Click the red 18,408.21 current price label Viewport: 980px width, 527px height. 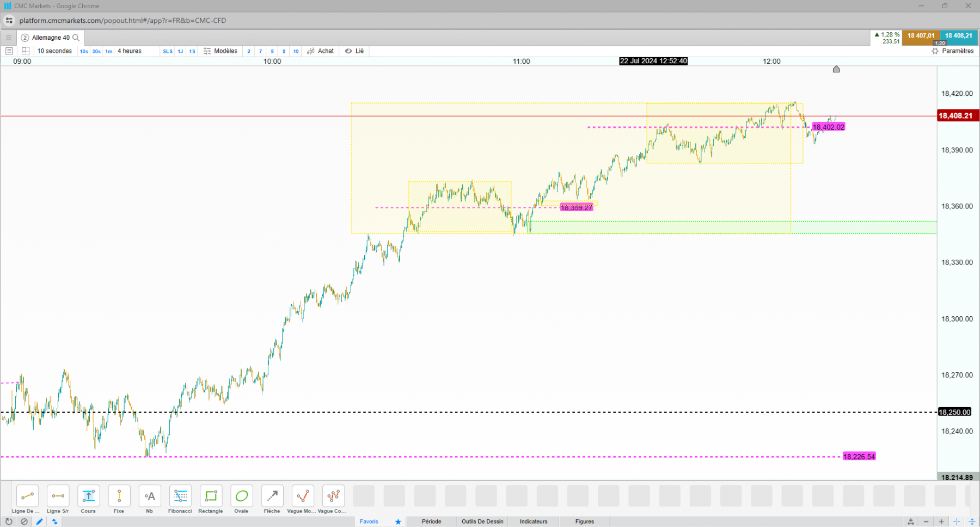pos(958,115)
